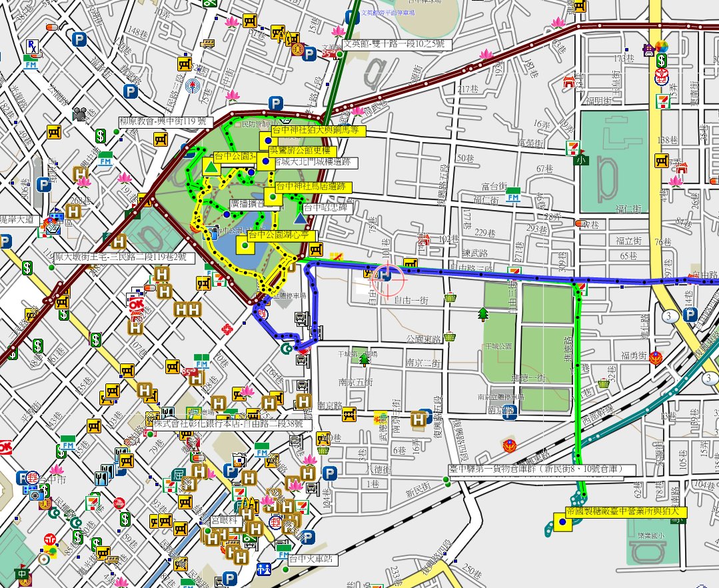Image resolution: width=719 pixels, height=588 pixels.
Task: Open the 文英館-雙十路一段10之5號 label
Action: (397, 45)
